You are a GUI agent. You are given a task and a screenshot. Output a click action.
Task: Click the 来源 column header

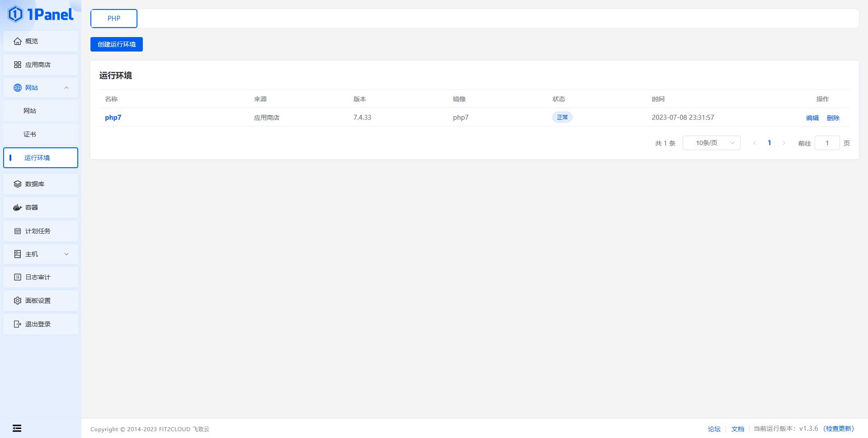pyautogui.click(x=260, y=99)
